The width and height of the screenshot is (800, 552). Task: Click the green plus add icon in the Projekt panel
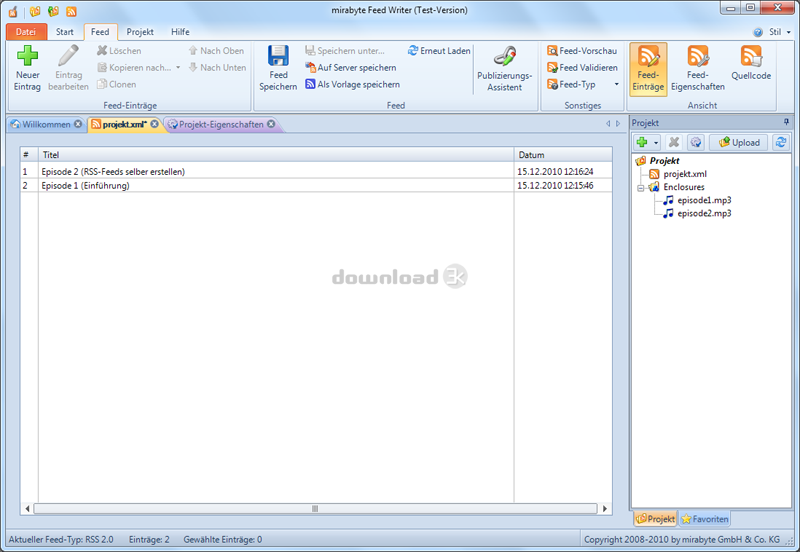point(642,142)
